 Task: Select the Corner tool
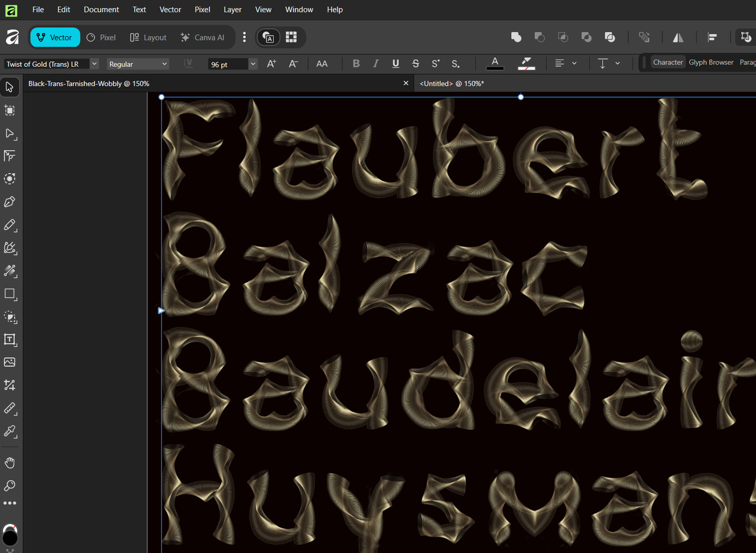[10, 156]
